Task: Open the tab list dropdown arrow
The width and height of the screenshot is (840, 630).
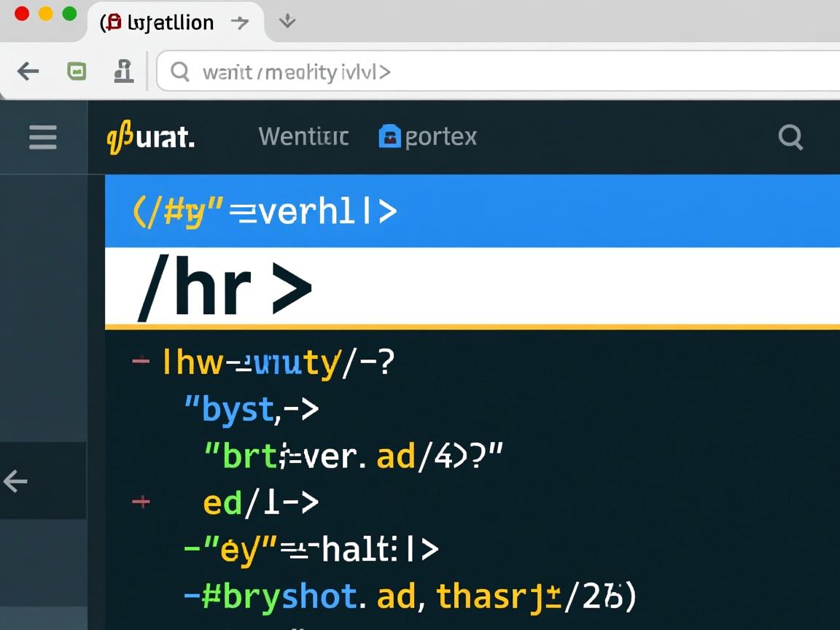Action: (287, 21)
